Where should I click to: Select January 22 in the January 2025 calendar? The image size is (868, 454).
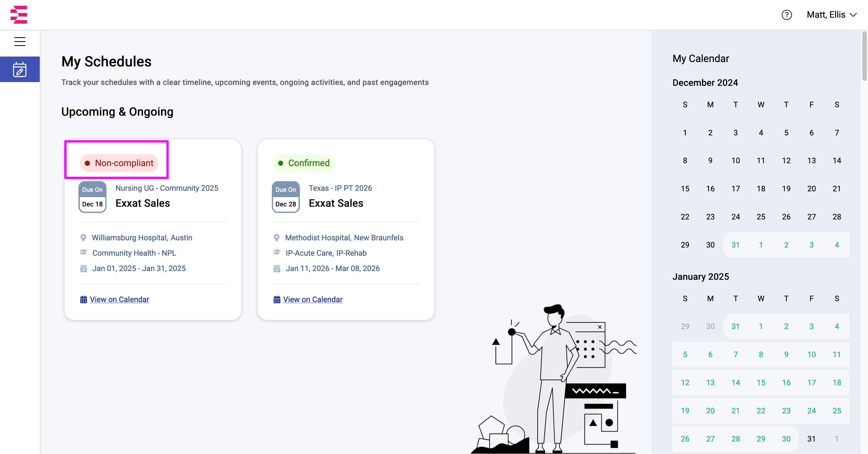(x=761, y=411)
